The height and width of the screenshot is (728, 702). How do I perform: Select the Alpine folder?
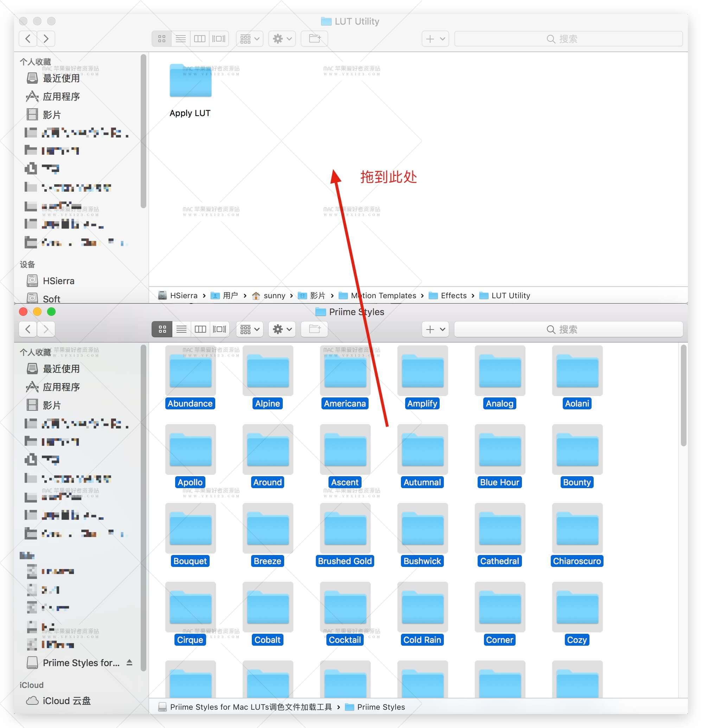[x=268, y=371]
